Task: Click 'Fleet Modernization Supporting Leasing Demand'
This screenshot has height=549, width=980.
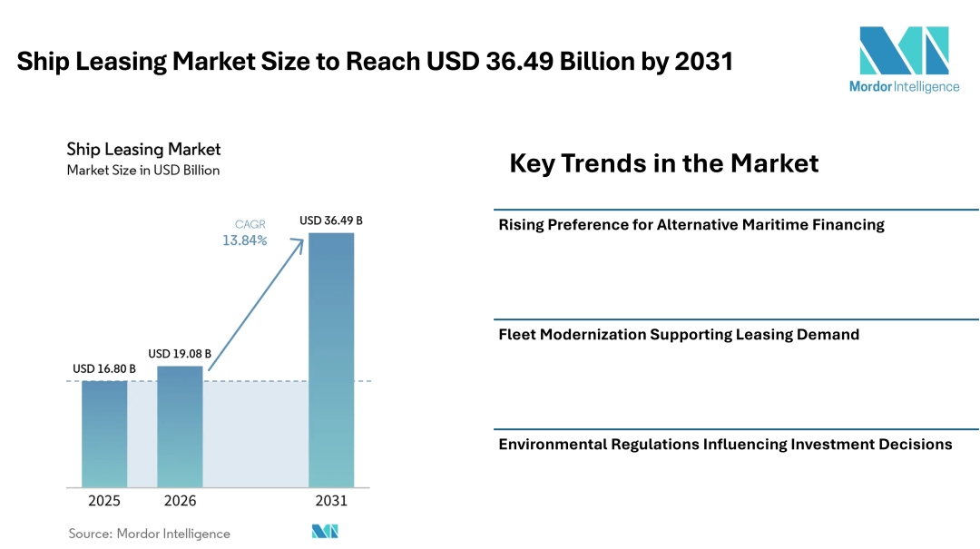Action: [679, 335]
